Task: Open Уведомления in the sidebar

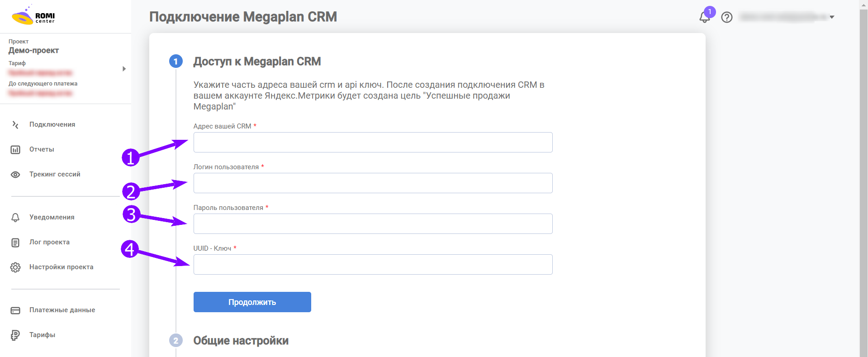Action: coord(52,217)
